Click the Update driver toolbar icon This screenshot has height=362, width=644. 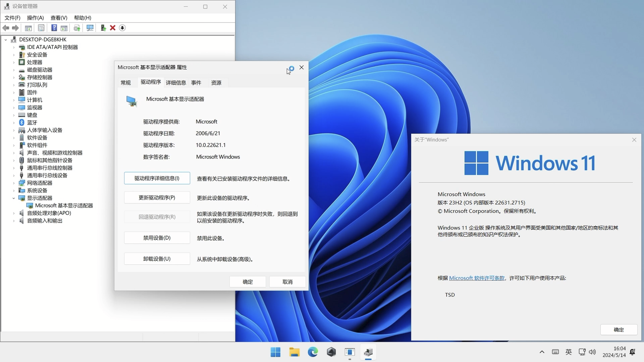click(76, 28)
